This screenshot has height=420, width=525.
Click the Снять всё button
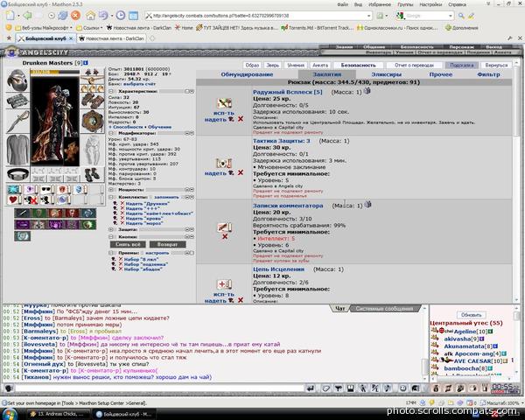pyautogui.click(x=128, y=244)
